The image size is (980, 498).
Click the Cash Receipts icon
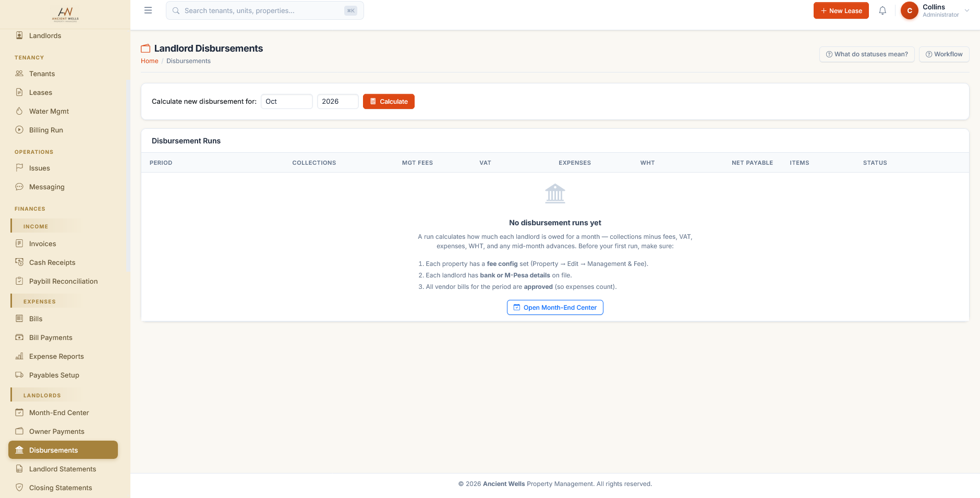[19, 262]
